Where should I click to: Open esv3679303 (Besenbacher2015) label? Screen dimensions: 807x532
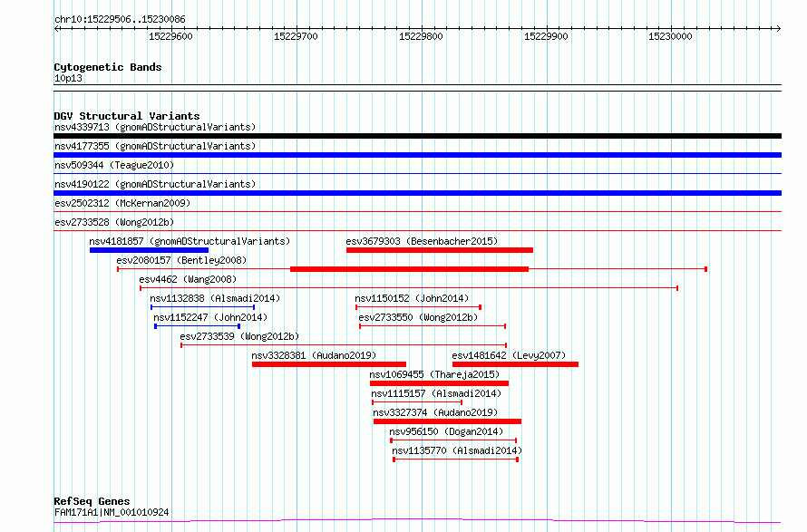pos(422,241)
